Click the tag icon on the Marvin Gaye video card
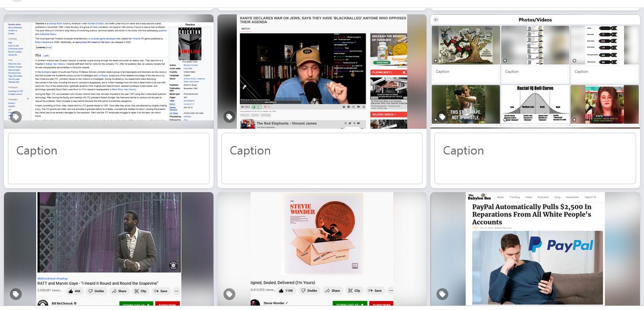 pos(16,294)
